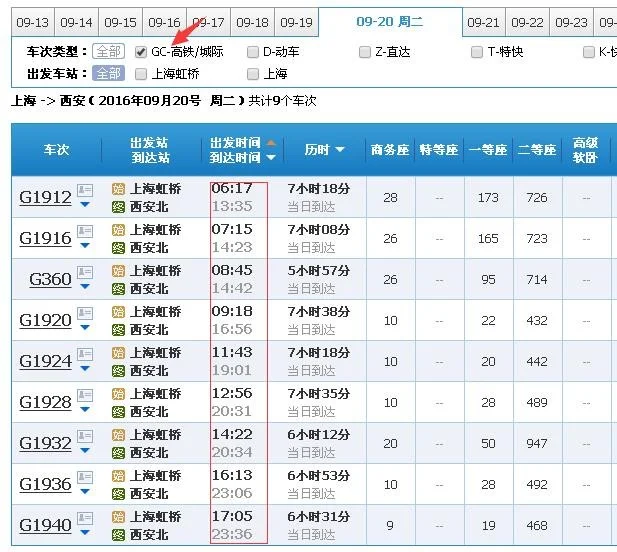Switch to the 09-21 date tab

coord(484,22)
